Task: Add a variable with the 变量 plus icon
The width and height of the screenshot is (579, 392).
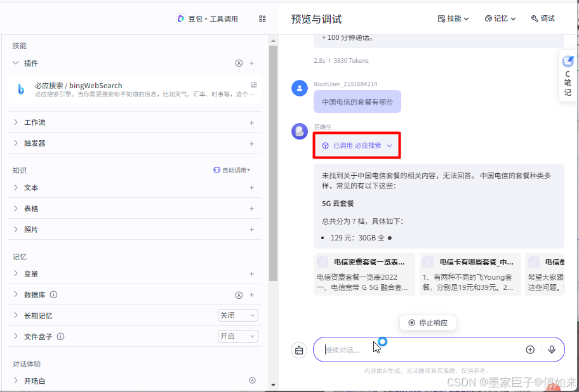Action: (252, 274)
